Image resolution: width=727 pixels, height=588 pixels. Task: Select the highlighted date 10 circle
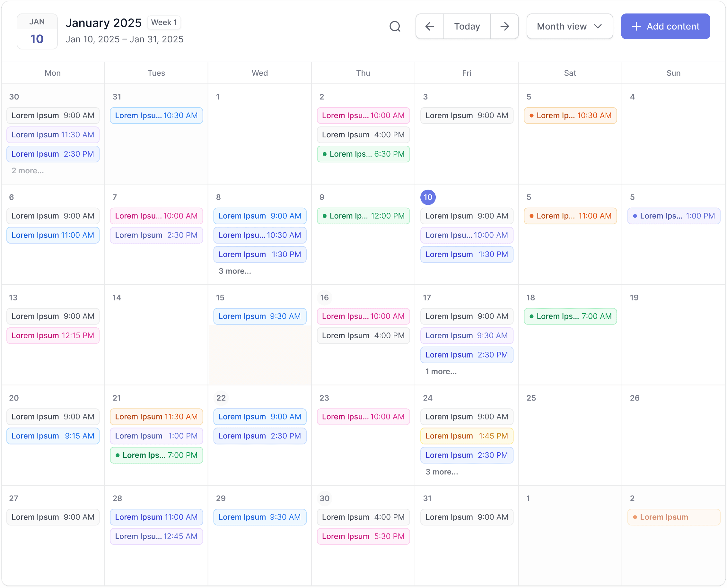pos(428,197)
